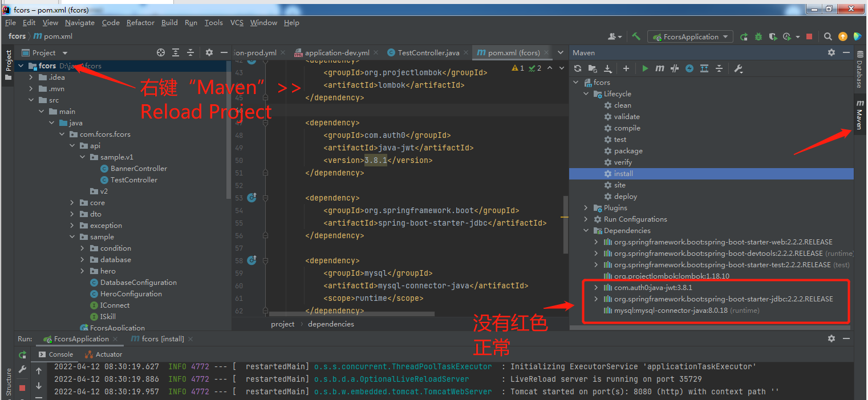Open the Refactor menu
Viewport: 868px width, 400px height.
(x=140, y=23)
